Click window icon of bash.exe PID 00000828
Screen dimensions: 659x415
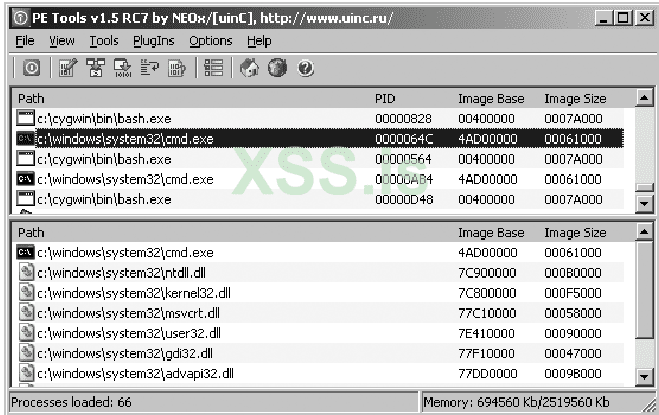pos(25,118)
